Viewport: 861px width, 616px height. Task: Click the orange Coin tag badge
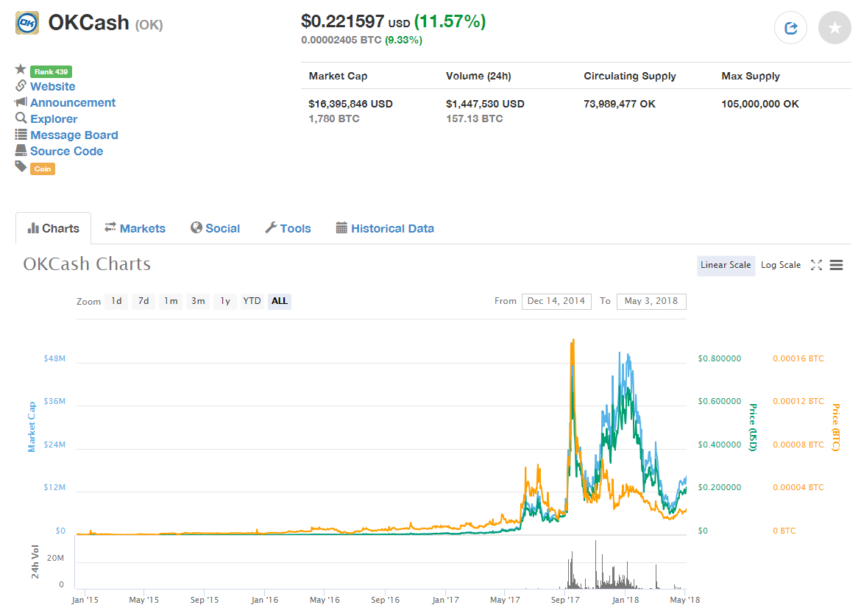[42, 169]
